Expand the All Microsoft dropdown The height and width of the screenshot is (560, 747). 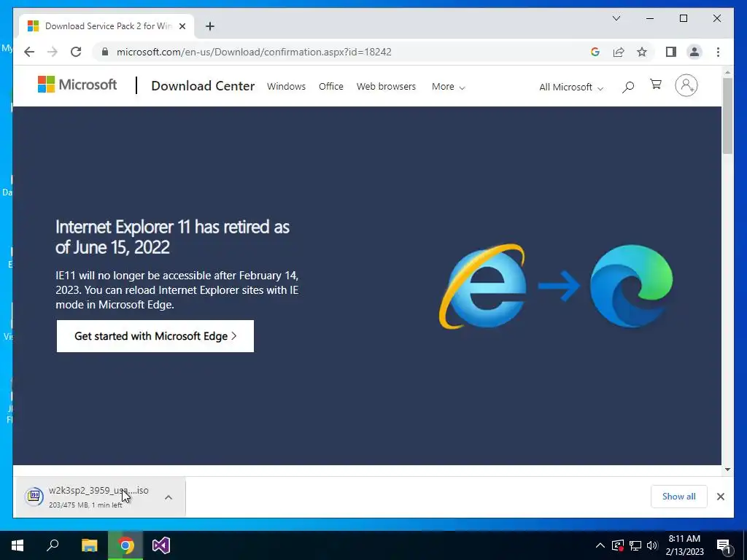(x=571, y=87)
